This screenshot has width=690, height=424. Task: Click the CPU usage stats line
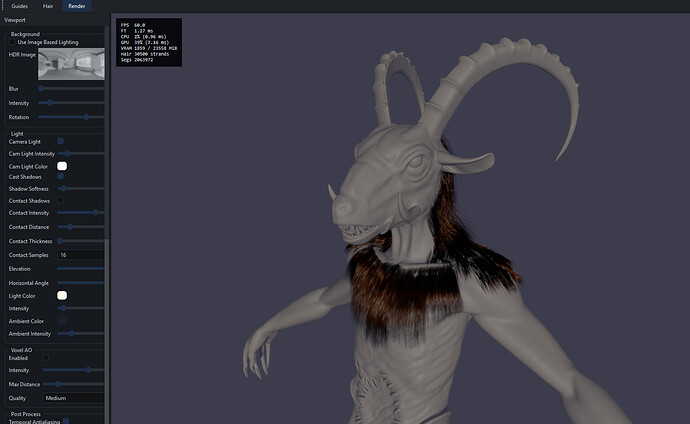(x=143, y=37)
